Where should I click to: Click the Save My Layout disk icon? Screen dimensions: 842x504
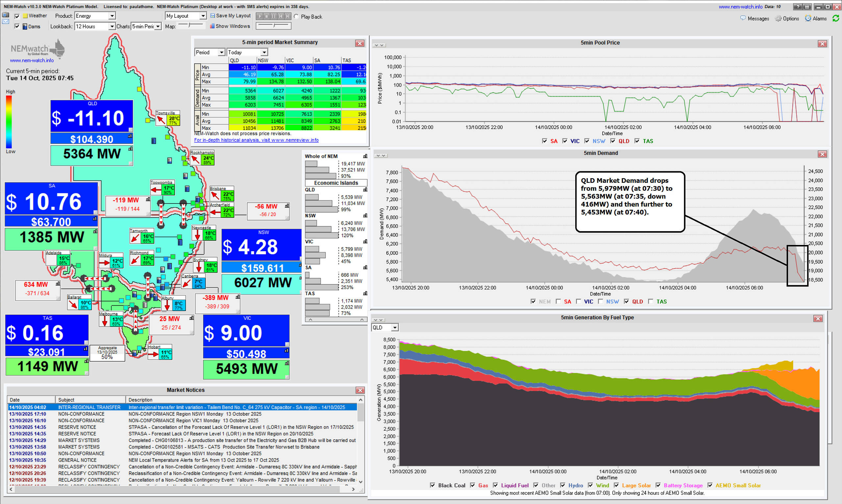point(212,16)
